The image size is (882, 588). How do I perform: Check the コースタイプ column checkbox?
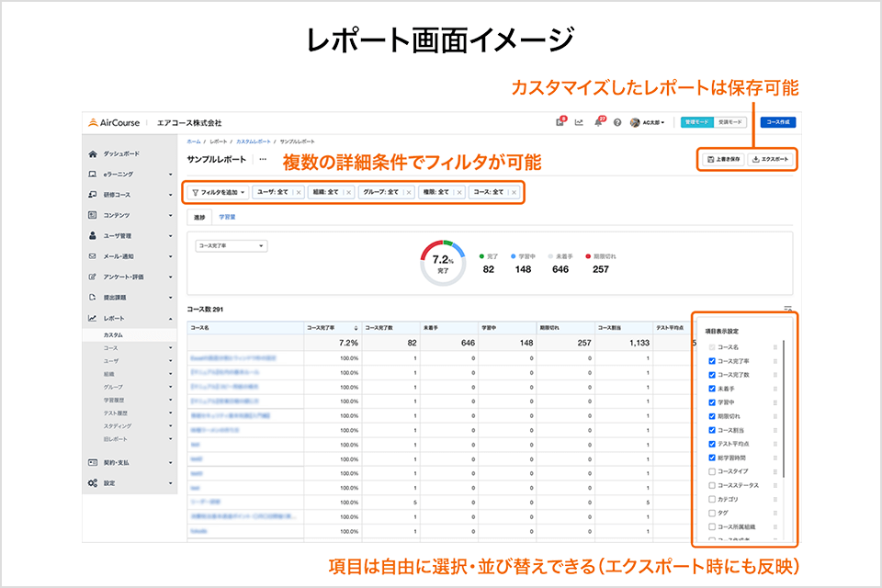711,471
